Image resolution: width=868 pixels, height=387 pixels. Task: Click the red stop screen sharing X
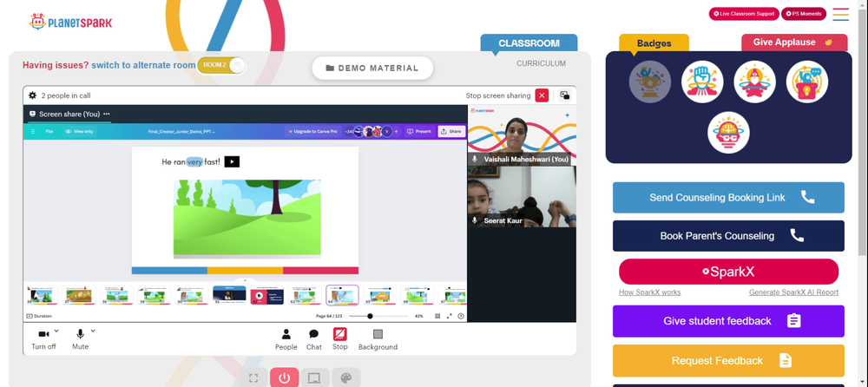[542, 95]
